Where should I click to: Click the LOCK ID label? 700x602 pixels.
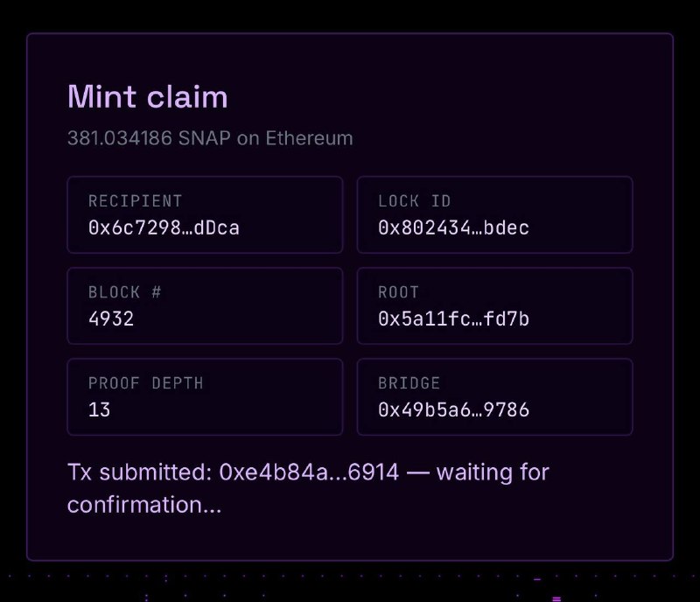414,201
